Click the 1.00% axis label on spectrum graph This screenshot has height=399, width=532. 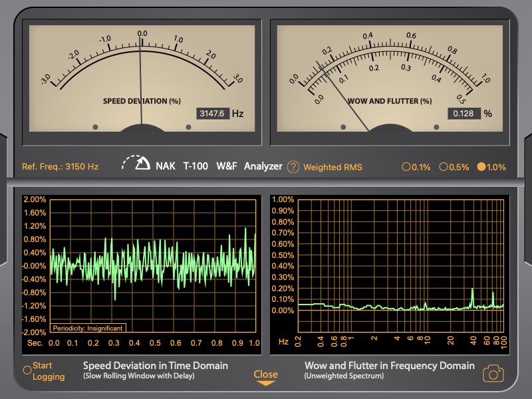(283, 199)
